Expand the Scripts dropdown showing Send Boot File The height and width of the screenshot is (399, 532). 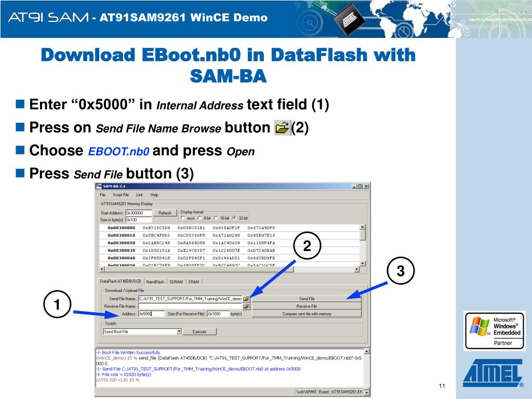[179, 331]
